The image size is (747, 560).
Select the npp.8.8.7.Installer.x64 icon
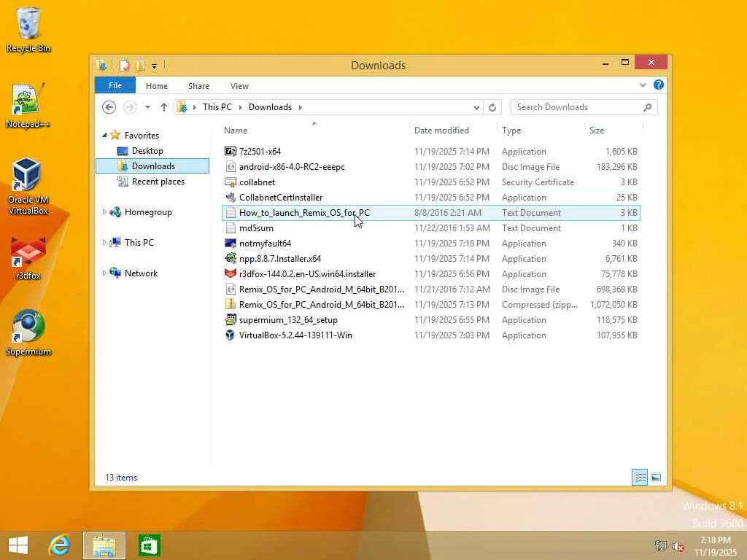[230, 259]
